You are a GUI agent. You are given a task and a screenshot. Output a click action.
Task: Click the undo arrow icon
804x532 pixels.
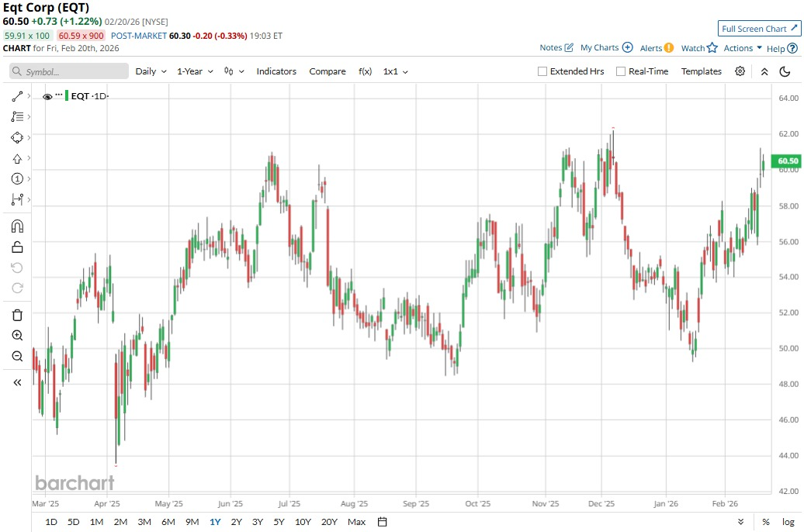coord(17,268)
